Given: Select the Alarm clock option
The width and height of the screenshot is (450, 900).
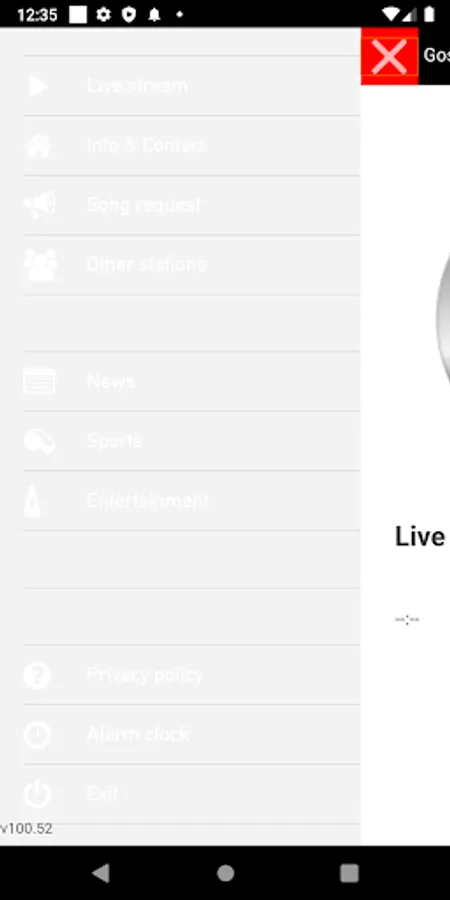Looking at the screenshot, I should pos(192,735).
